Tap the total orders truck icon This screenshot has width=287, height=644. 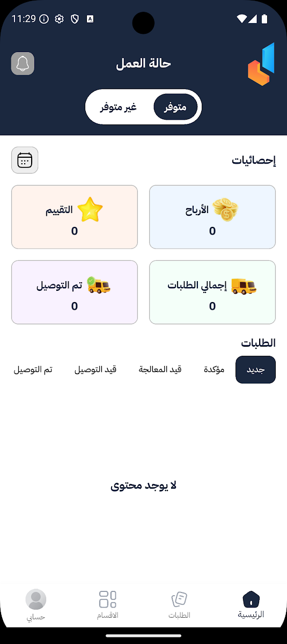(244, 286)
